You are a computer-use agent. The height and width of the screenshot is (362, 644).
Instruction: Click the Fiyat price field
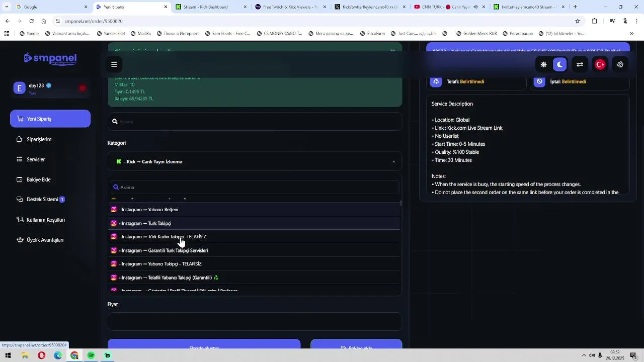pos(255,322)
